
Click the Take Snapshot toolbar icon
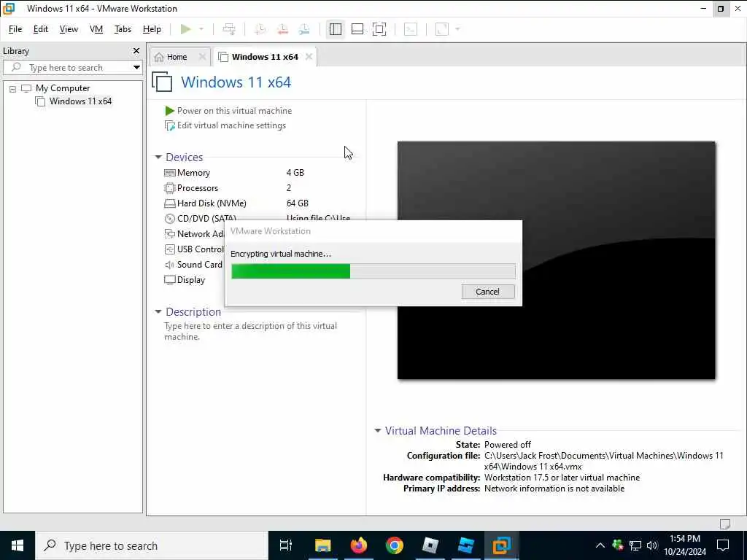point(260,29)
